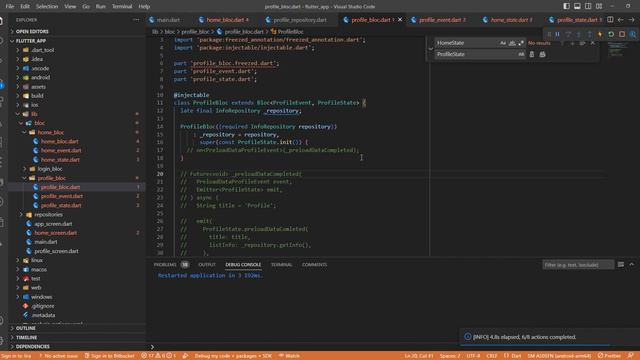Click Prettier in status bar
The width and height of the screenshot is (640, 360).
609,356
